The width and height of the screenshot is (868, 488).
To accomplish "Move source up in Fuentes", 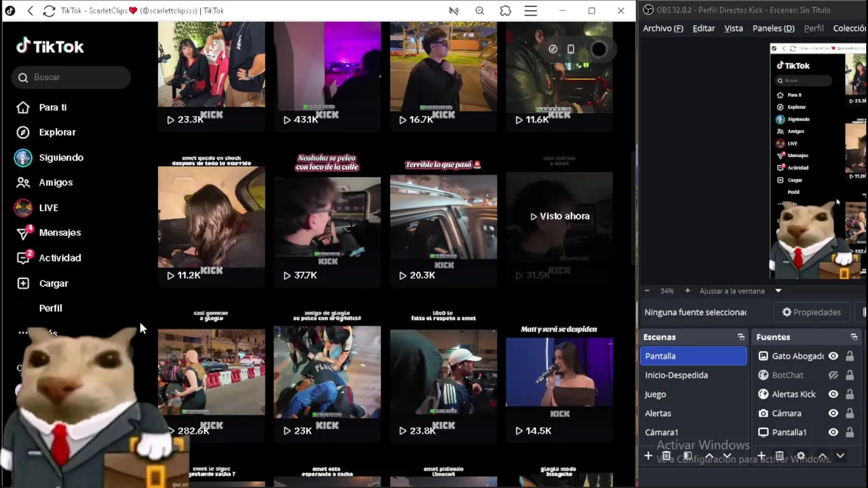I will 823,456.
